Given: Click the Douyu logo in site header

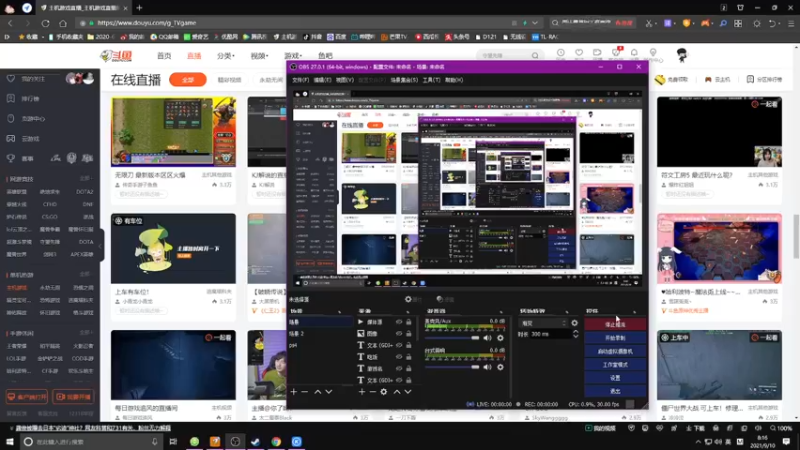Looking at the screenshot, I should (116, 56).
